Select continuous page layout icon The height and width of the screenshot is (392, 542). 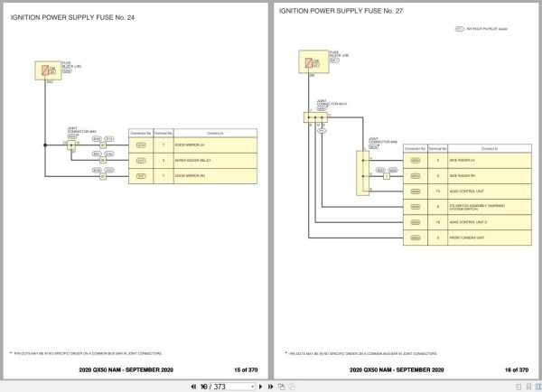(528, 387)
